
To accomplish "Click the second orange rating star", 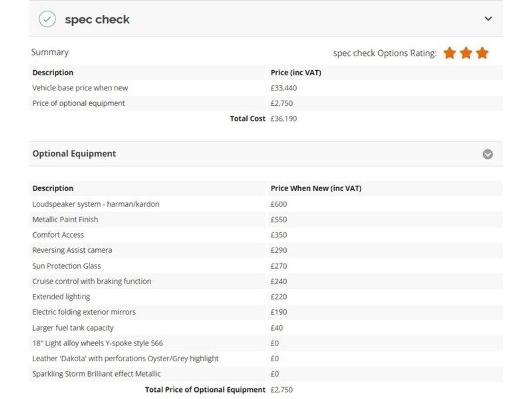I will point(466,53).
